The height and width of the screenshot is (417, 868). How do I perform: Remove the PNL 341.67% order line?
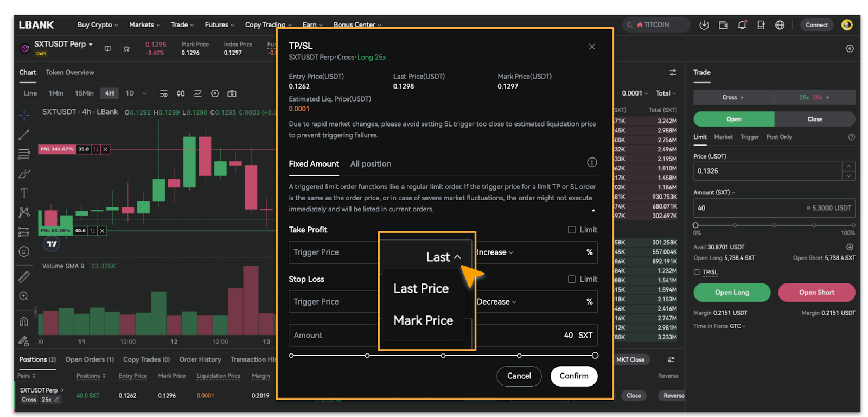pyautogui.click(x=106, y=149)
